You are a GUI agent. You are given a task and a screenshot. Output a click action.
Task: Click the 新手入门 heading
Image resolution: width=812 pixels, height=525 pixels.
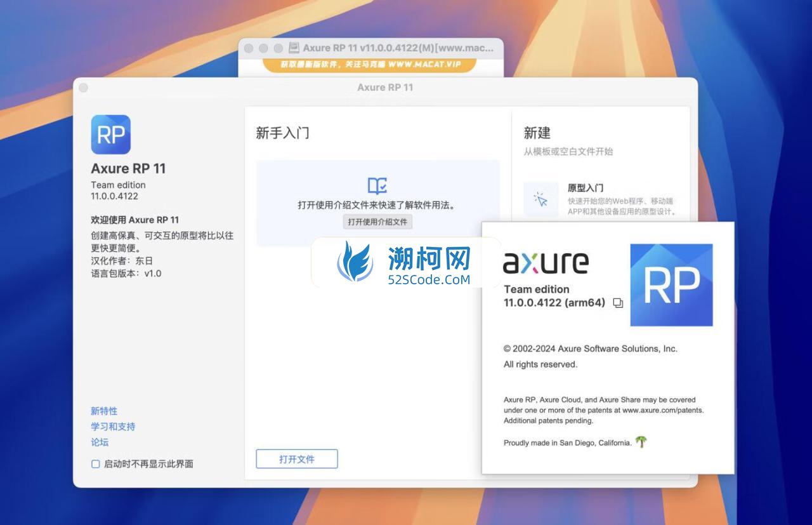coord(283,133)
